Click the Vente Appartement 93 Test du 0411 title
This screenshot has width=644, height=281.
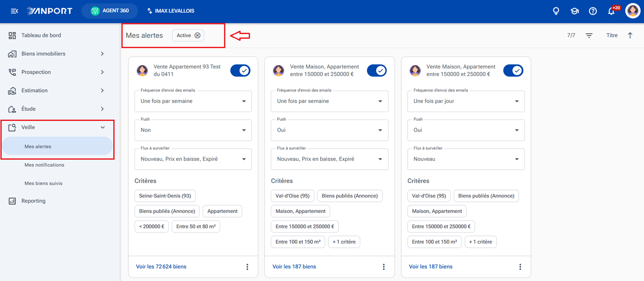187,71
